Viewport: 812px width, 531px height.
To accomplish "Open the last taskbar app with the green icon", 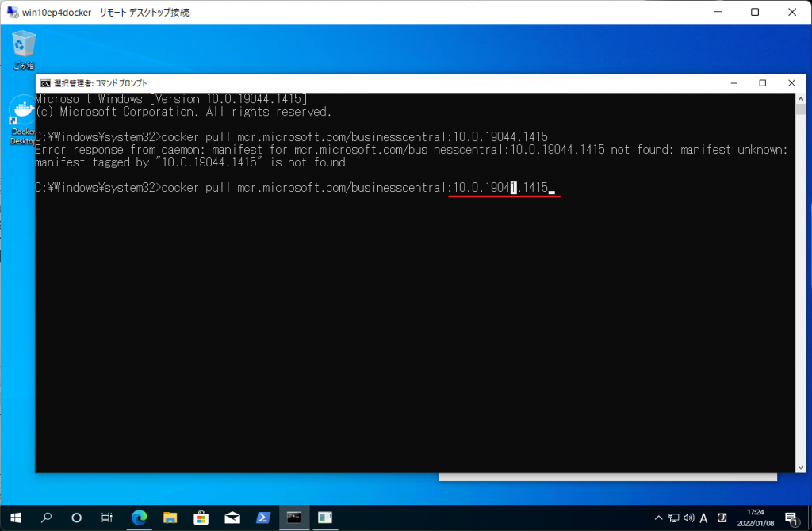I will tap(324, 518).
